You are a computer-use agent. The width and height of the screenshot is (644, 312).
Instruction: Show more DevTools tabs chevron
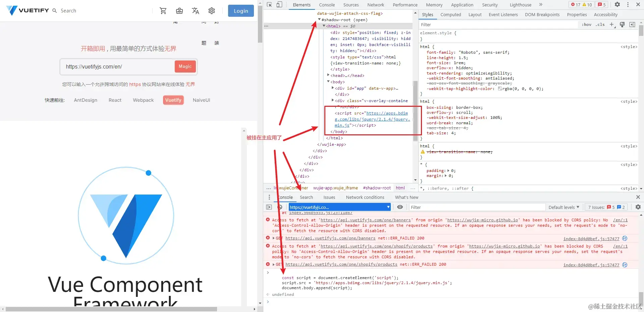point(541,5)
